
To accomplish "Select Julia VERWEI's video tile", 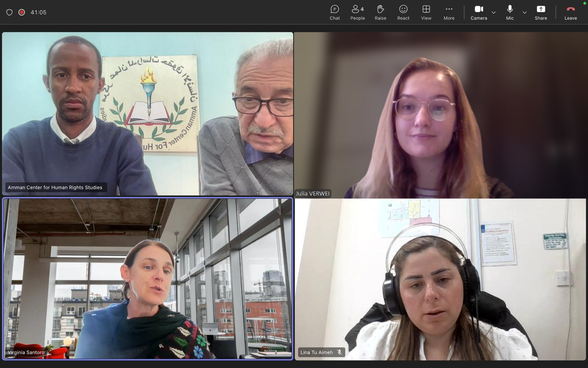I will (x=440, y=115).
